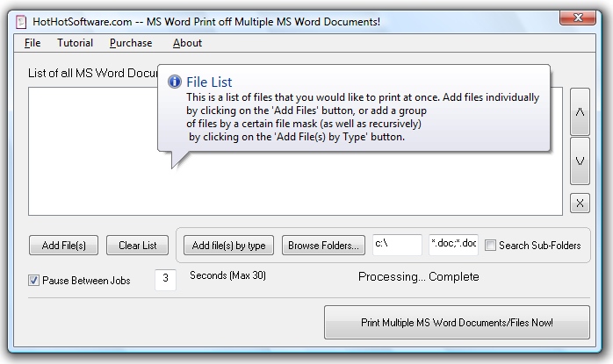Click the info icon in File List tooltip
Image resolution: width=613 pixels, height=364 pixels.
(175, 82)
